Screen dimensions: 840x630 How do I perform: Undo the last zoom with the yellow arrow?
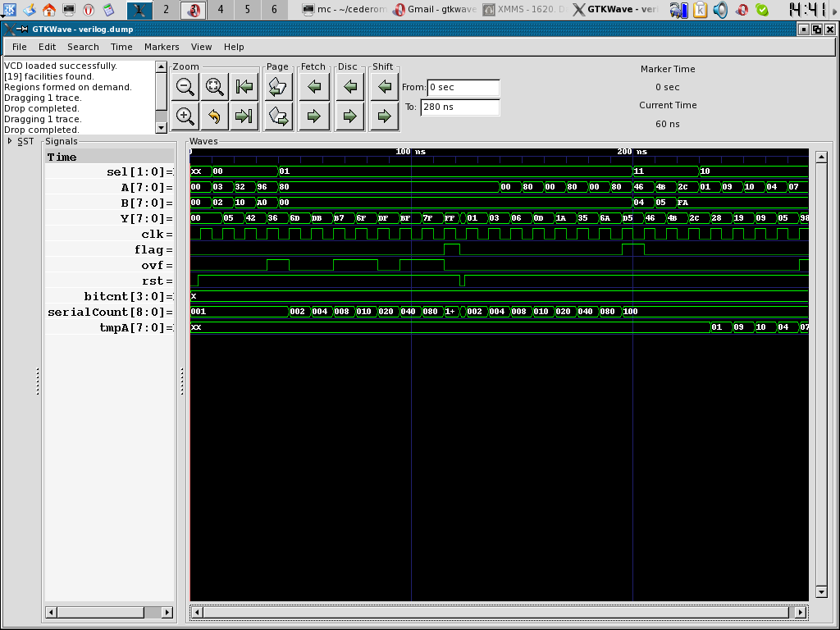click(214, 116)
